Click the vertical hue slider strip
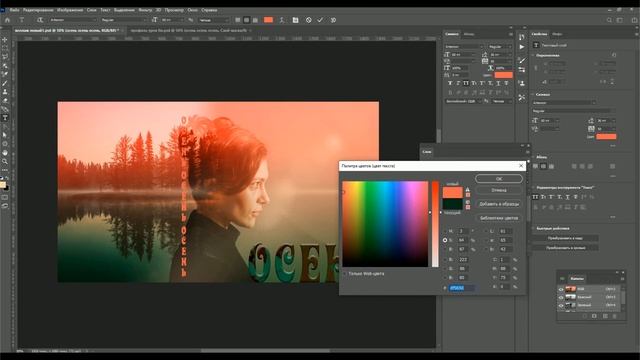 pos(436,224)
